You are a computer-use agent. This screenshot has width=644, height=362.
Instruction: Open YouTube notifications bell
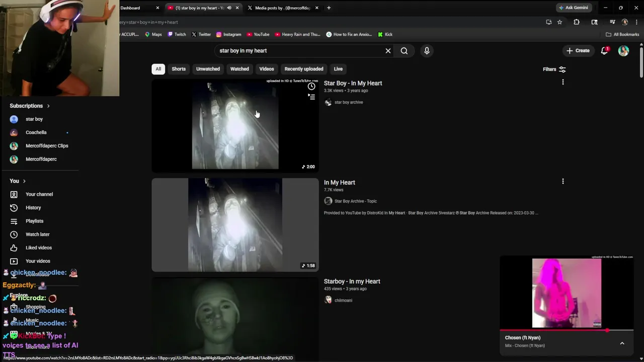coord(604,51)
